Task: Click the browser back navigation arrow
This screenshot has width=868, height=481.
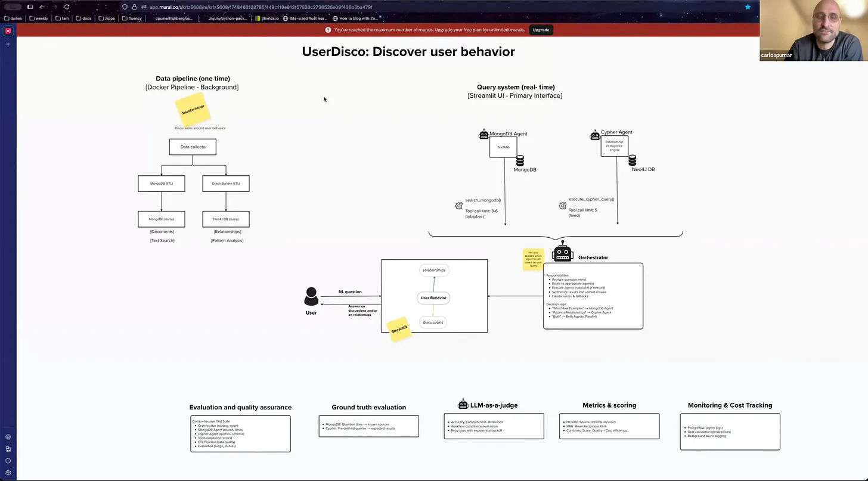Action: [x=42, y=7]
